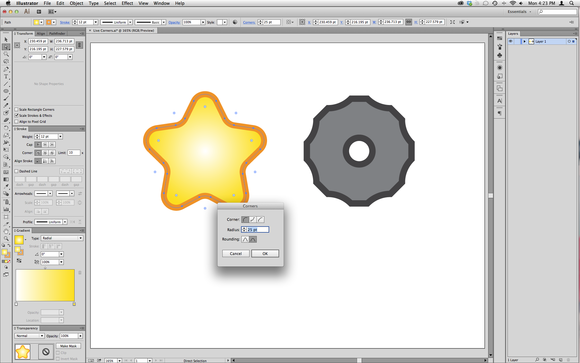This screenshot has height=363, width=580.
Task: Select the Hand tool
Action: [x=6, y=231]
